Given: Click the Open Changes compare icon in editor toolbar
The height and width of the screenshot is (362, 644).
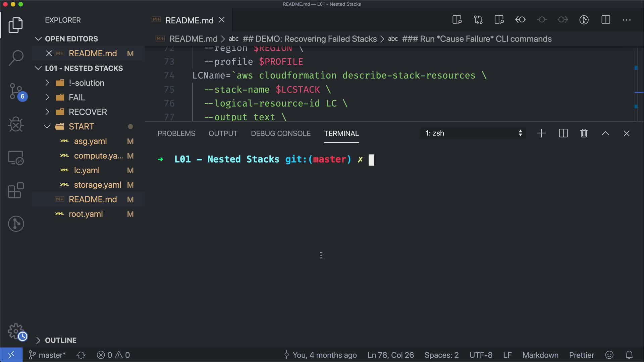Looking at the screenshot, I should [478, 20].
